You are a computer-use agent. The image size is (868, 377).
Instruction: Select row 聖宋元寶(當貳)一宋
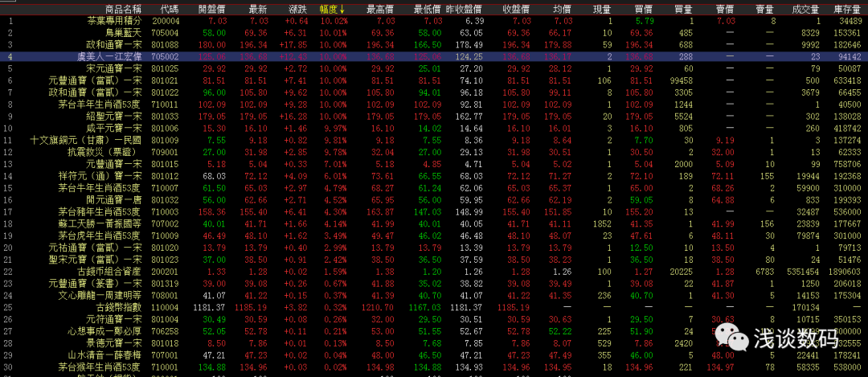434,259
